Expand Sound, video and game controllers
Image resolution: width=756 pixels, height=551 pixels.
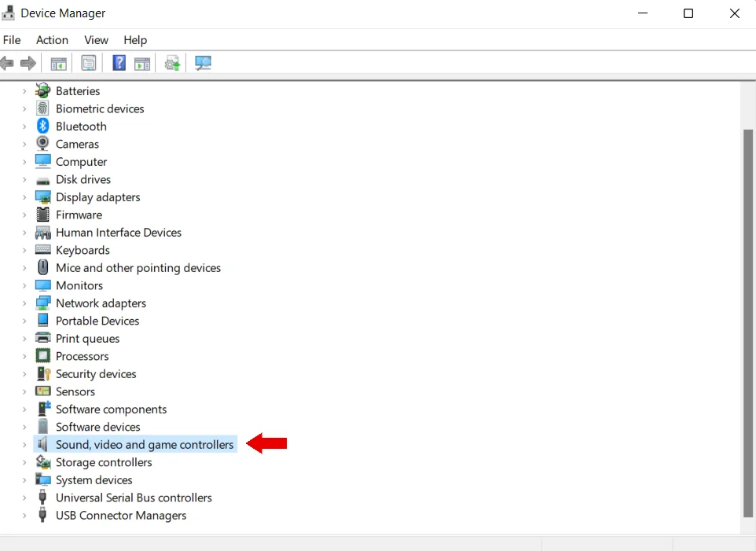point(24,445)
